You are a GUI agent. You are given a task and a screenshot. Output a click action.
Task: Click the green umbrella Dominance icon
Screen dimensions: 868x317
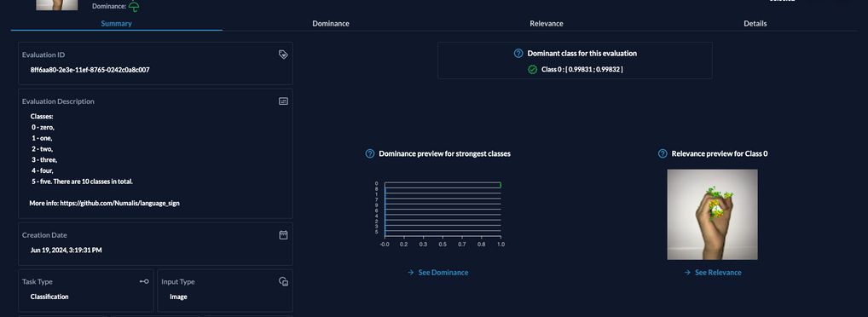[134, 6]
